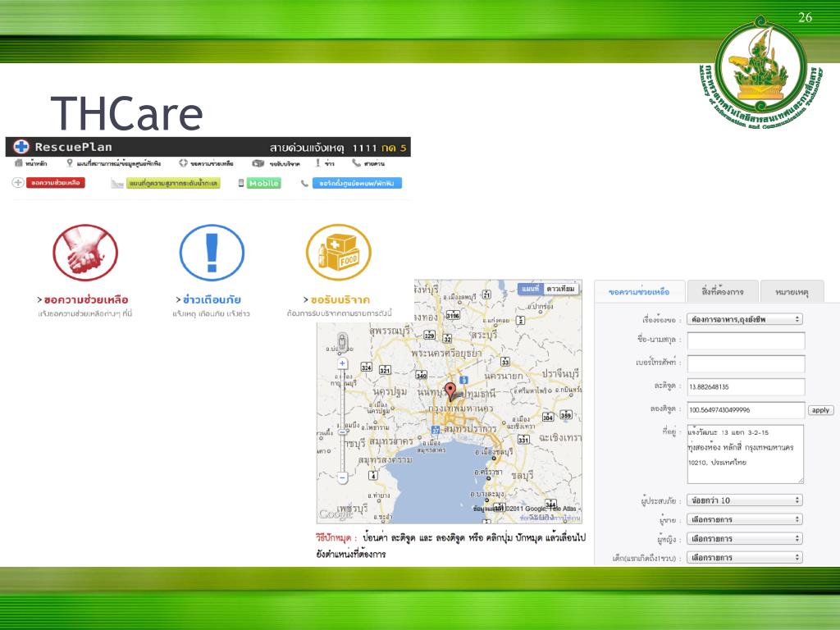This screenshot has height=630, width=840.
Task: Click the สระบุรี label on the map
Action: [484, 335]
